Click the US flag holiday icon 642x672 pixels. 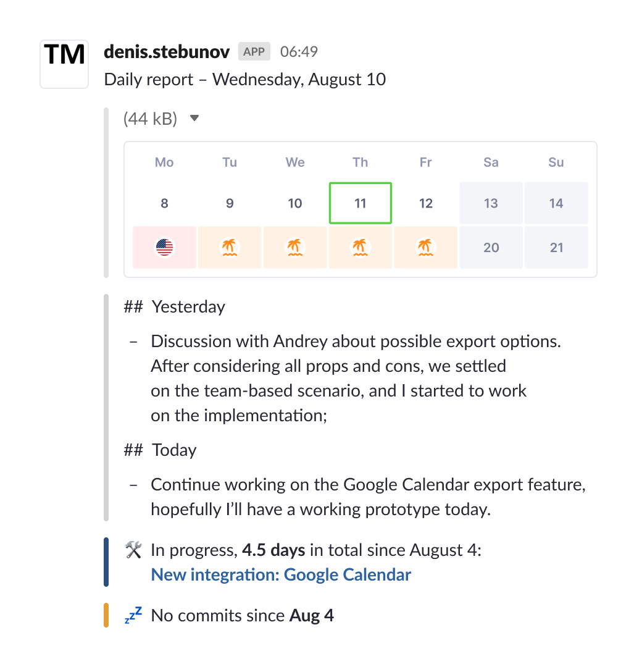(164, 248)
